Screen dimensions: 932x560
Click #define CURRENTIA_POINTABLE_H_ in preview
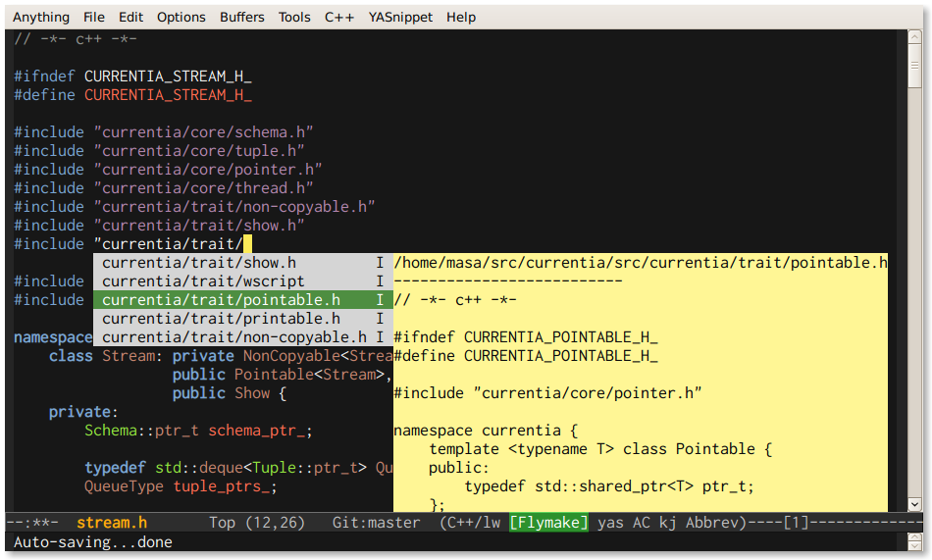point(526,356)
